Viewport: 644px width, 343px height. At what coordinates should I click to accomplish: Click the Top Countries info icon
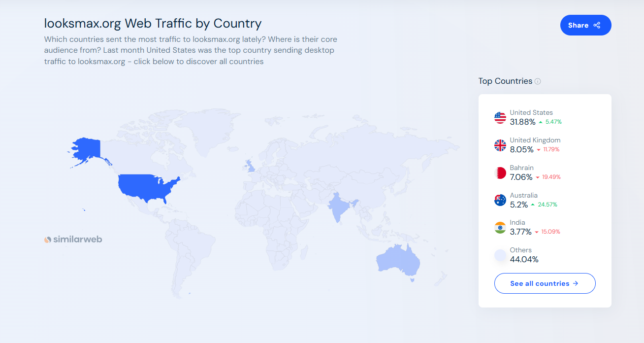pos(538,81)
